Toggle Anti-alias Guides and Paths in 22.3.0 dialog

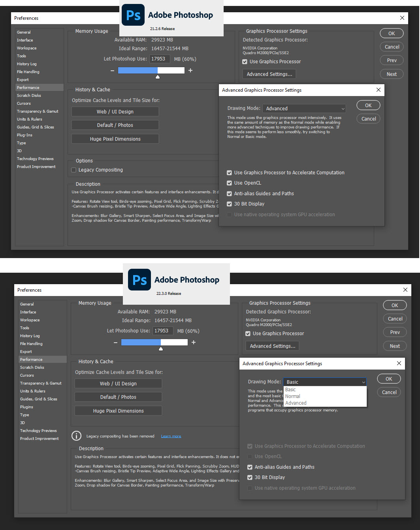click(x=250, y=467)
